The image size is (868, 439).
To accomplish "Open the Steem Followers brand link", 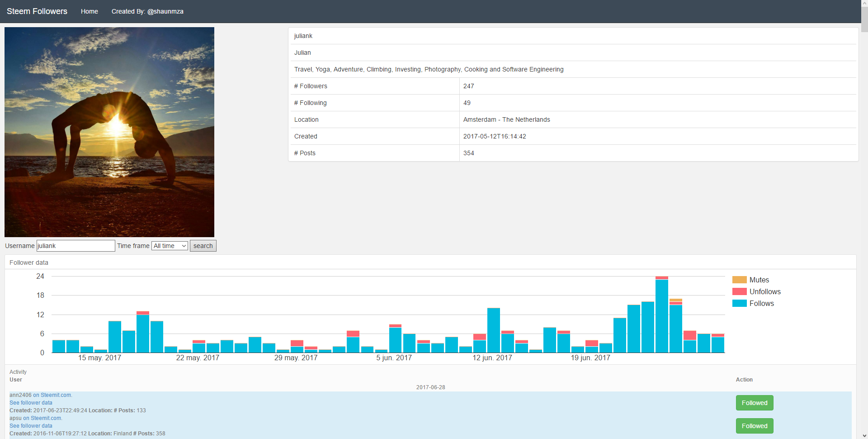I will click(37, 11).
